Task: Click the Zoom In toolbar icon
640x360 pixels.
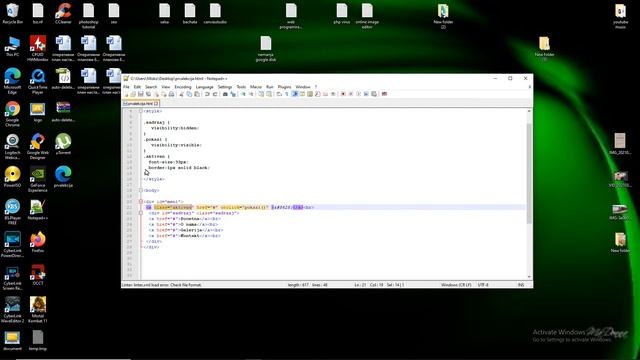Action: tap(244, 94)
